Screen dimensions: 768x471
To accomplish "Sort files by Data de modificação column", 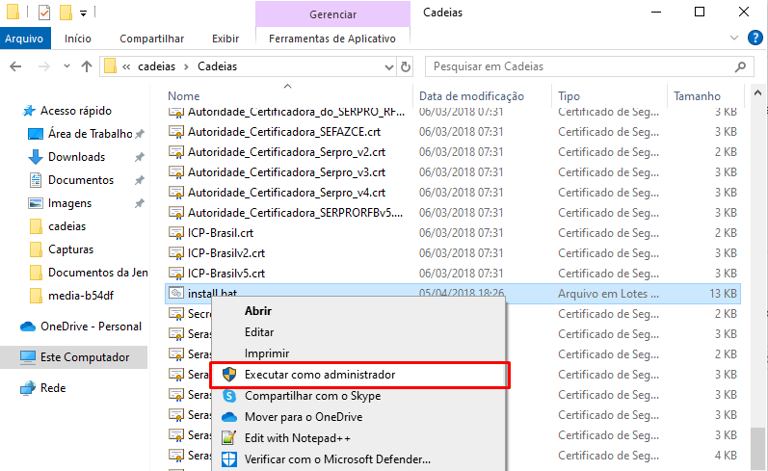I will click(471, 96).
